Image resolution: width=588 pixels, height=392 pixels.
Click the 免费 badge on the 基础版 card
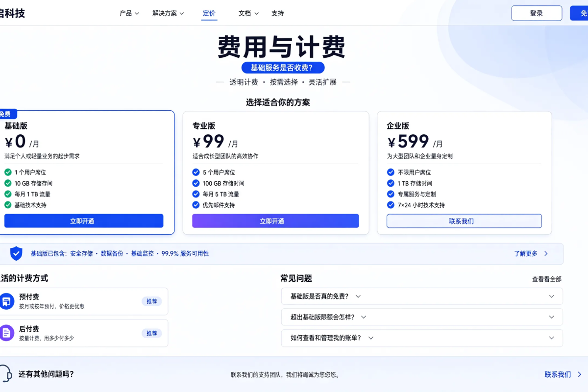[7, 114]
